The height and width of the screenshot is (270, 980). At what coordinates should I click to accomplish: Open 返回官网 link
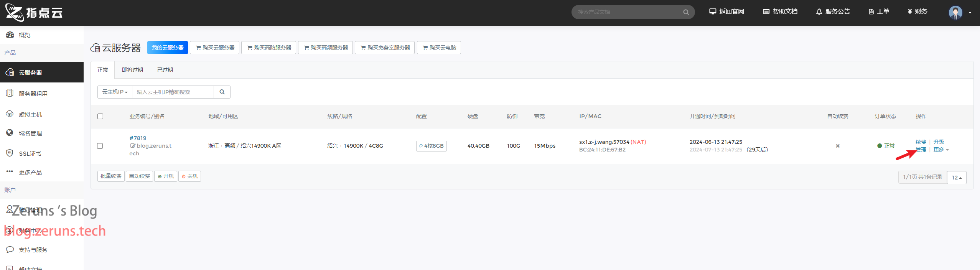(x=726, y=12)
